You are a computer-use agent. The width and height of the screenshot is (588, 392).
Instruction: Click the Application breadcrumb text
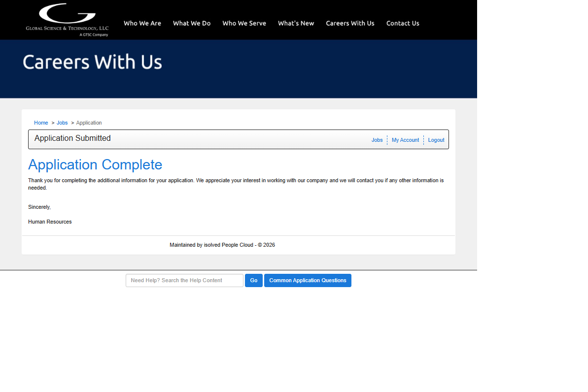pos(89,123)
